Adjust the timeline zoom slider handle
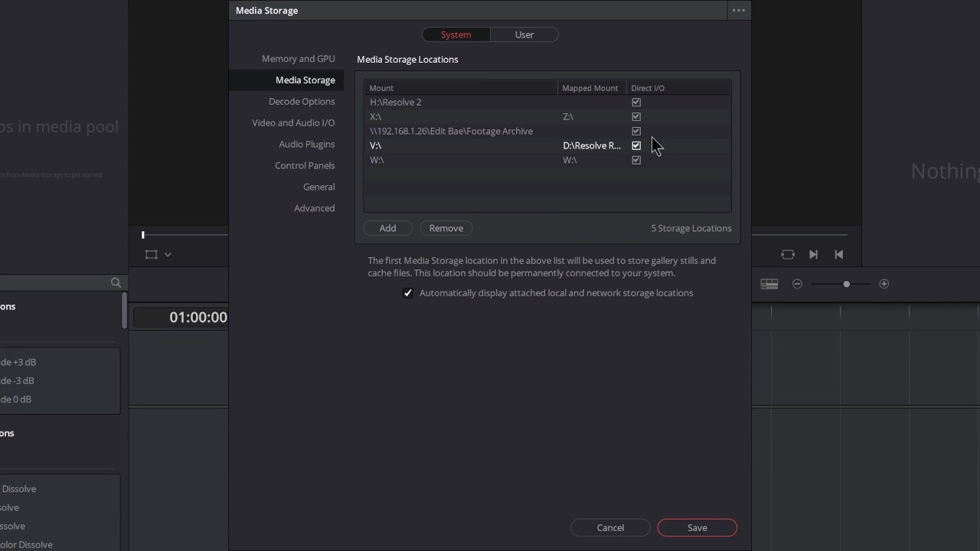Viewport: 980px width, 551px height. point(846,284)
